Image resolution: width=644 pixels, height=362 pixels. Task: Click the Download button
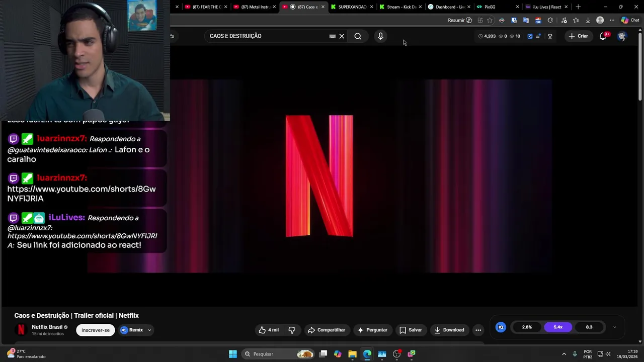pyautogui.click(x=449, y=330)
